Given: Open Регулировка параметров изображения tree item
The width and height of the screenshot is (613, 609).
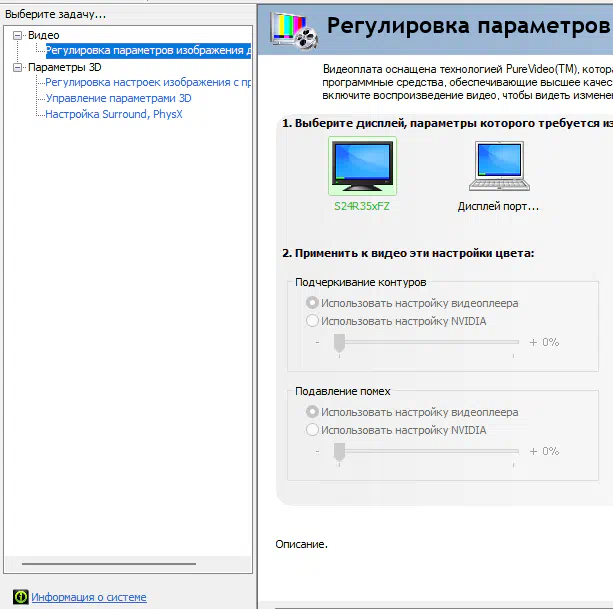Looking at the screenshot, I should 148,50.
